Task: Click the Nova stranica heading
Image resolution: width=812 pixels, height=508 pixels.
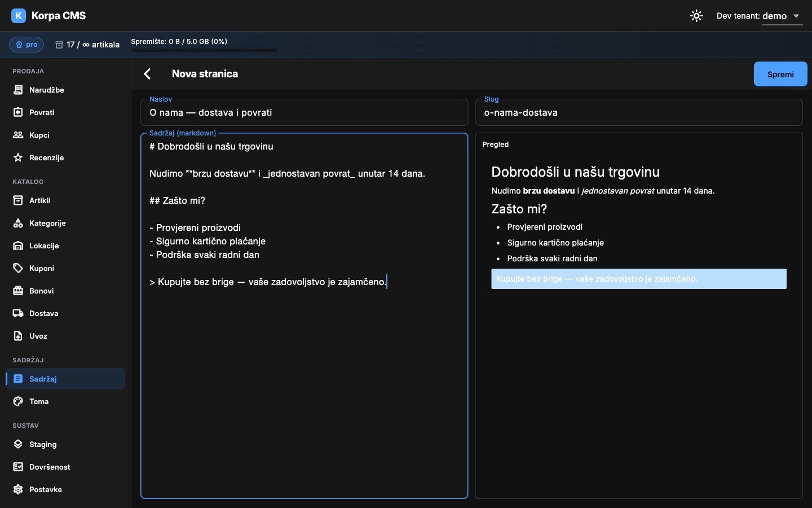Action: tap(205, 74)
